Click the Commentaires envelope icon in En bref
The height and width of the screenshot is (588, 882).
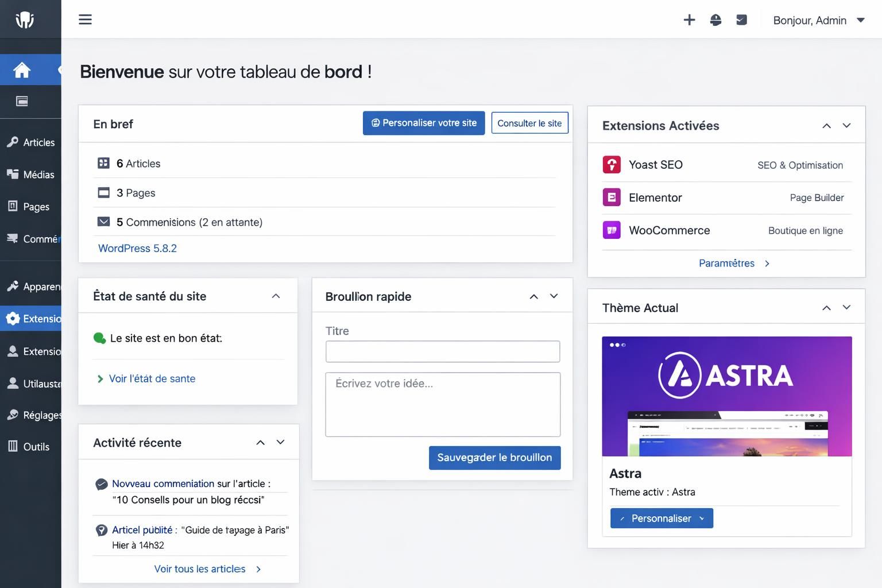[103, 222]
